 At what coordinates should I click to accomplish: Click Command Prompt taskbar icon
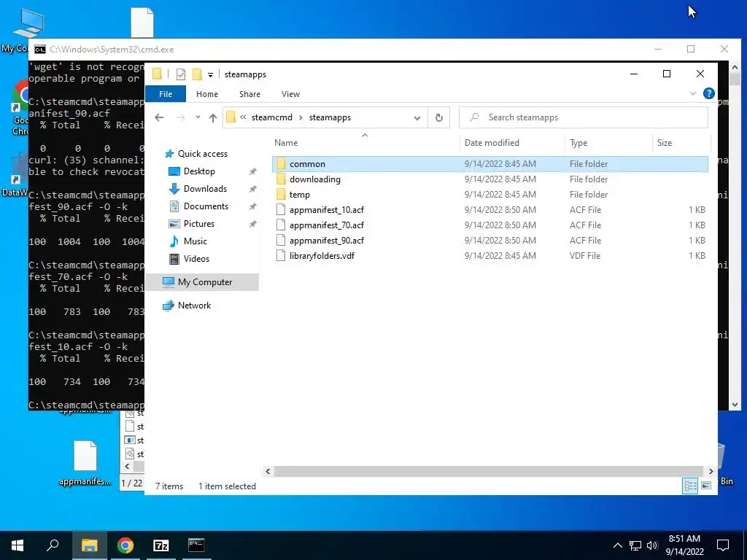[x=196, y=545]
